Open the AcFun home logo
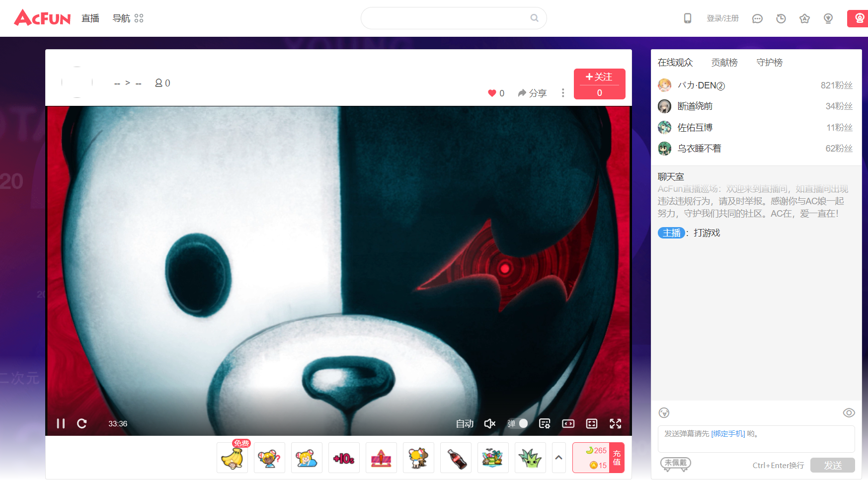Image resolution: width=868 pixels, height=483 pixels. (42, 18)
